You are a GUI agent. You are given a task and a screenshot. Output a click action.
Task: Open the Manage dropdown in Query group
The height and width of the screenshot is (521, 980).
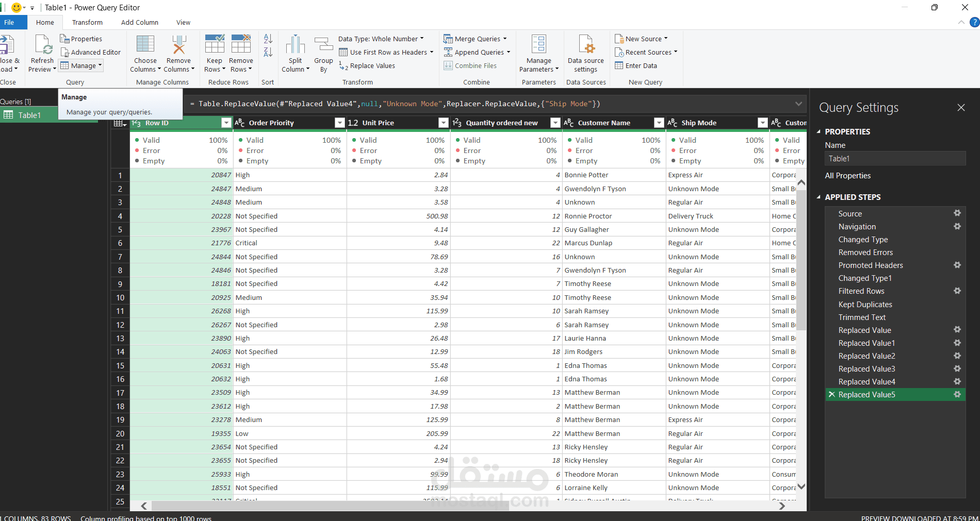pos(81,65)
